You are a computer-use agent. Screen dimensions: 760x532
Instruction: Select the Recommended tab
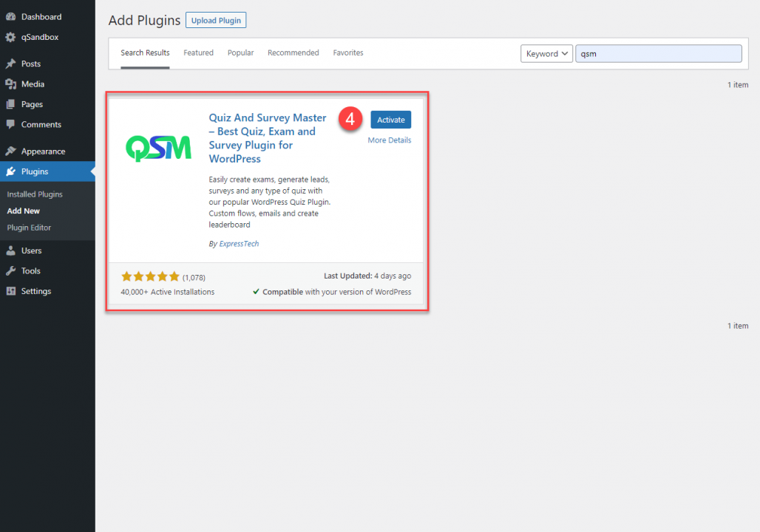coord(293,52)
